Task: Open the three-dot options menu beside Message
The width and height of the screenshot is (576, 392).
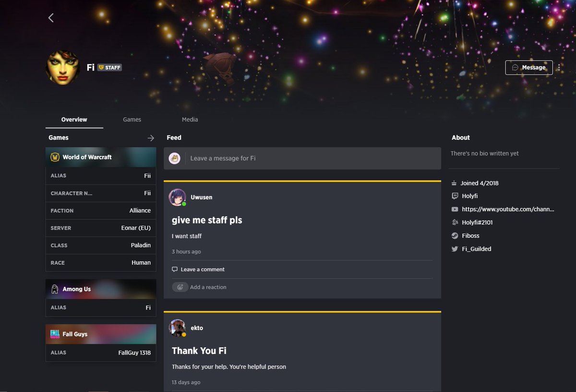Action: (559, 68)
